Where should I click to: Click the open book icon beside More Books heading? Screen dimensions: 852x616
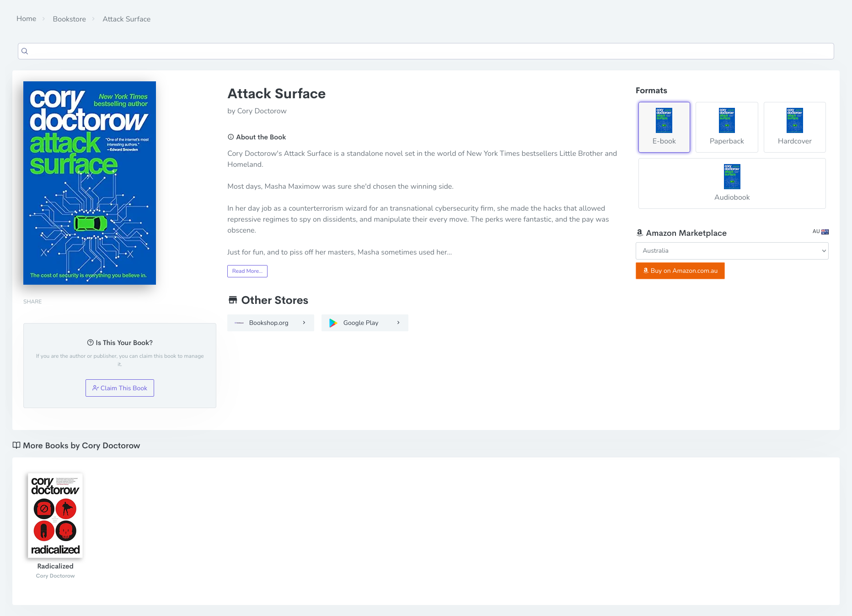pyautogui.click(x=16, y=445)
